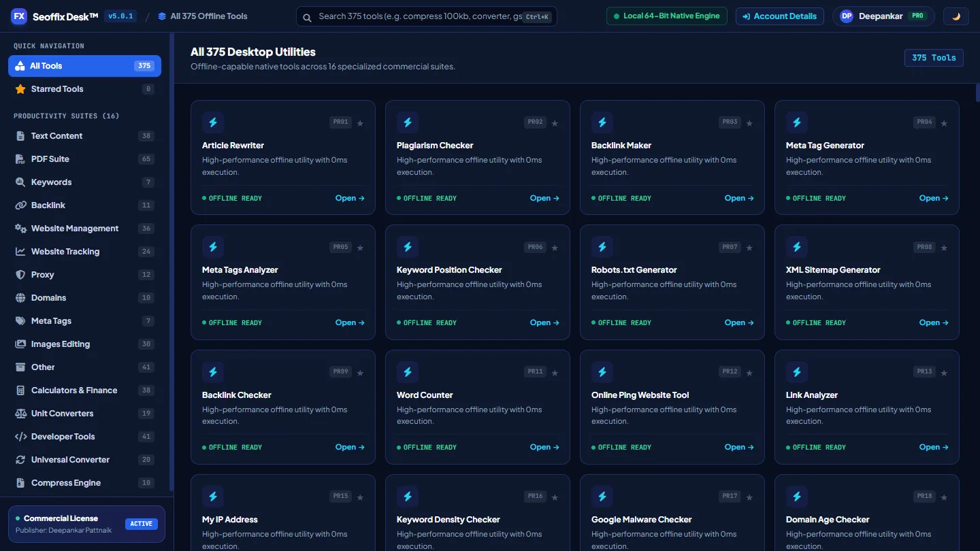Screen dimensions: 980x551
Task: Focus the Search 375 tools input field
Action: 427,16
